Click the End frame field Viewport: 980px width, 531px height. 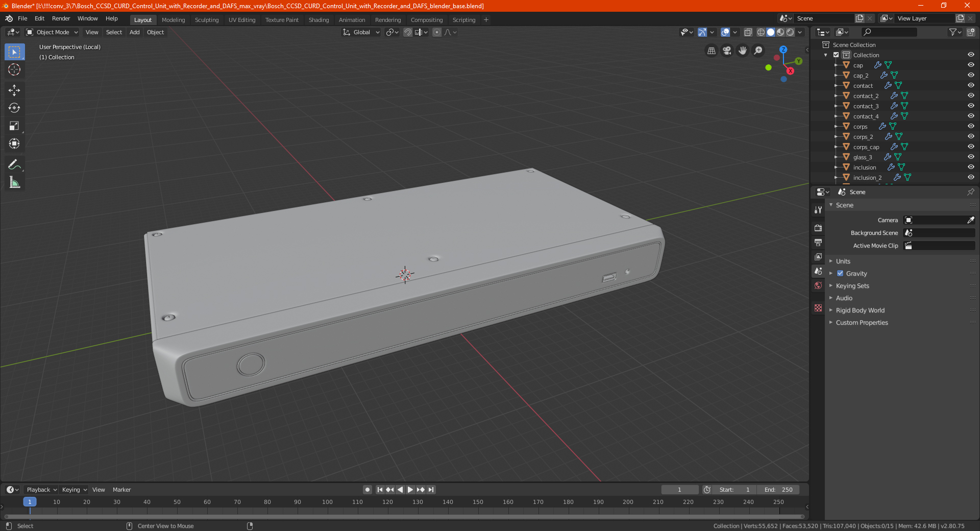(778, 490)
